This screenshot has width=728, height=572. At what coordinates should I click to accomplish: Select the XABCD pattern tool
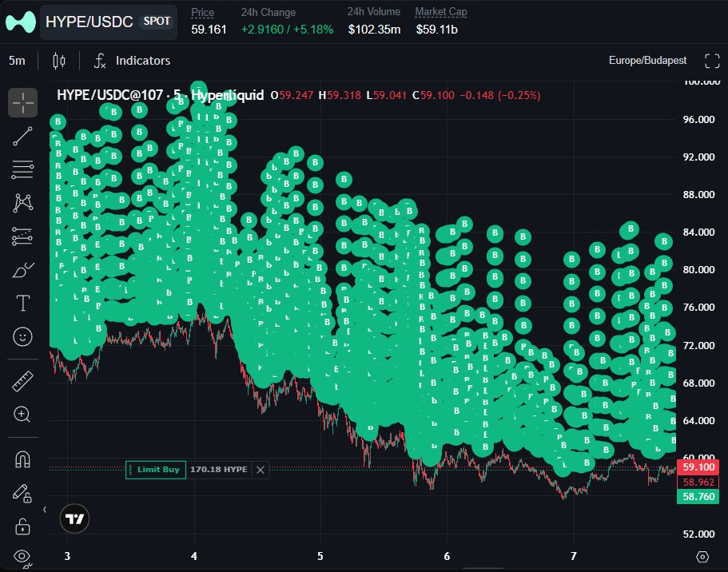point(22,203)
